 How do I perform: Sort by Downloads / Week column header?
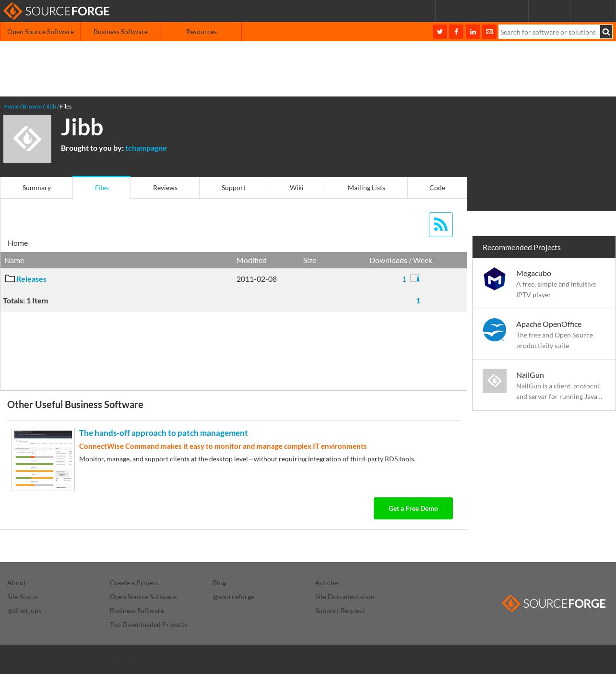click(401, 260)
